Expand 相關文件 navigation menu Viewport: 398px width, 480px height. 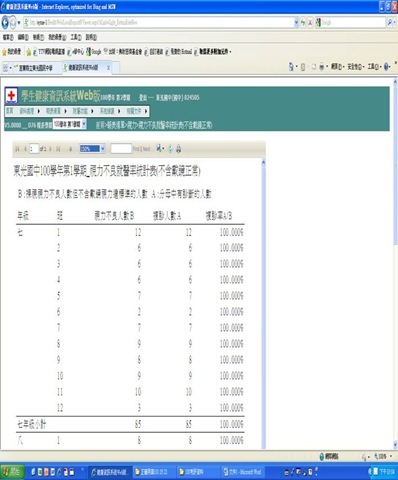tap(137, 111)
